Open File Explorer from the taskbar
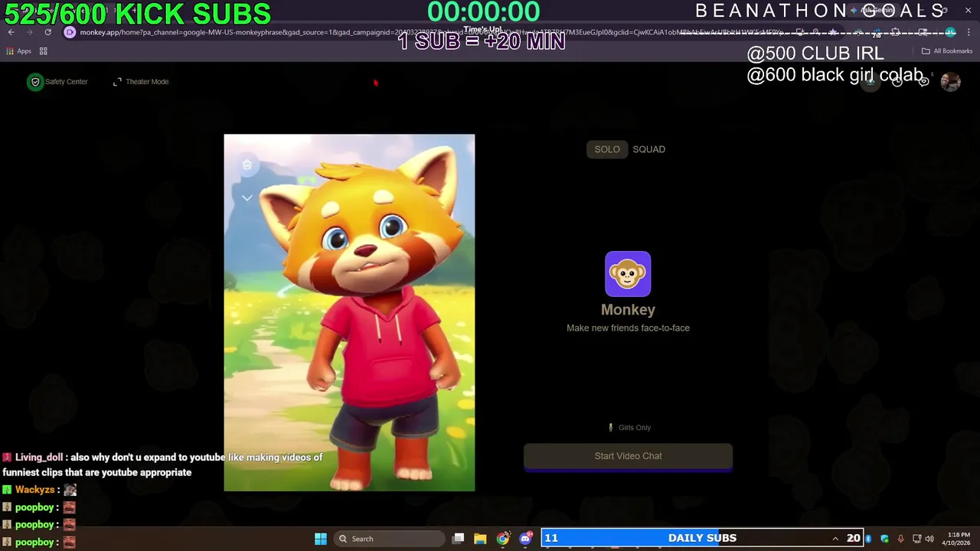 pyautogui.click(x=480, y=539)
